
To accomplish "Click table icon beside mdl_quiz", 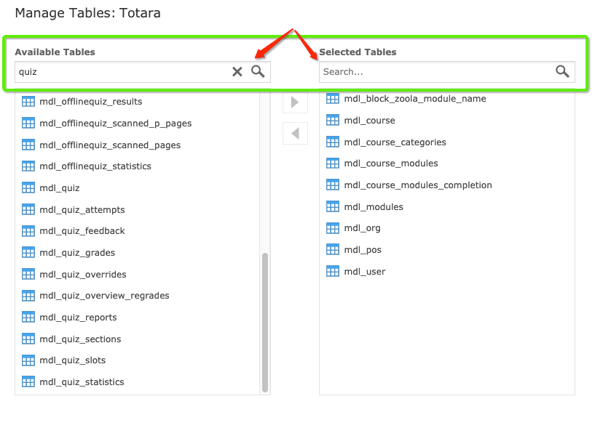I will (x=28, y=188).
